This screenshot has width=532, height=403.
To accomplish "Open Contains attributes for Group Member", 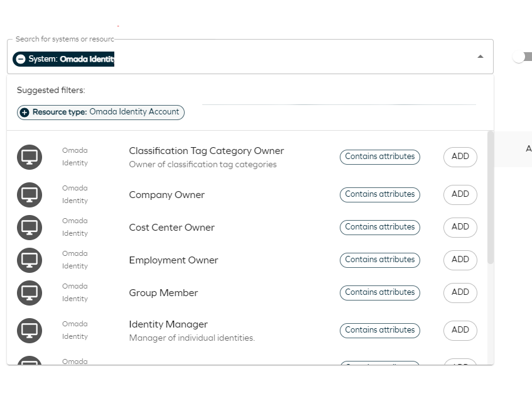I will pos(379,292).
